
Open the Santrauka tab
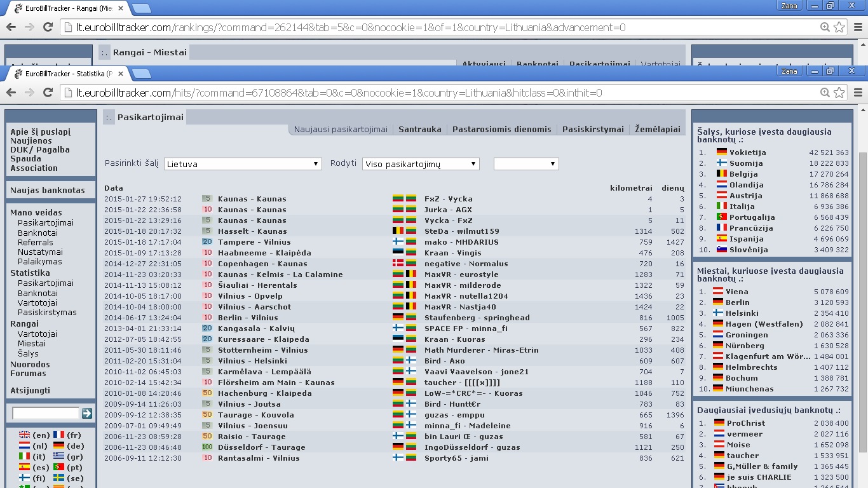[x=420, y=129]
